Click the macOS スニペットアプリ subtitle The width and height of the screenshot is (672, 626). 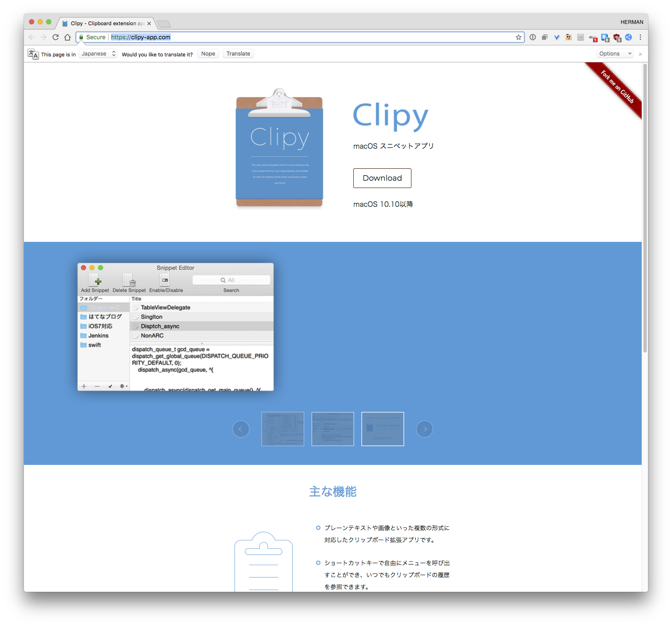coord(393,146)
